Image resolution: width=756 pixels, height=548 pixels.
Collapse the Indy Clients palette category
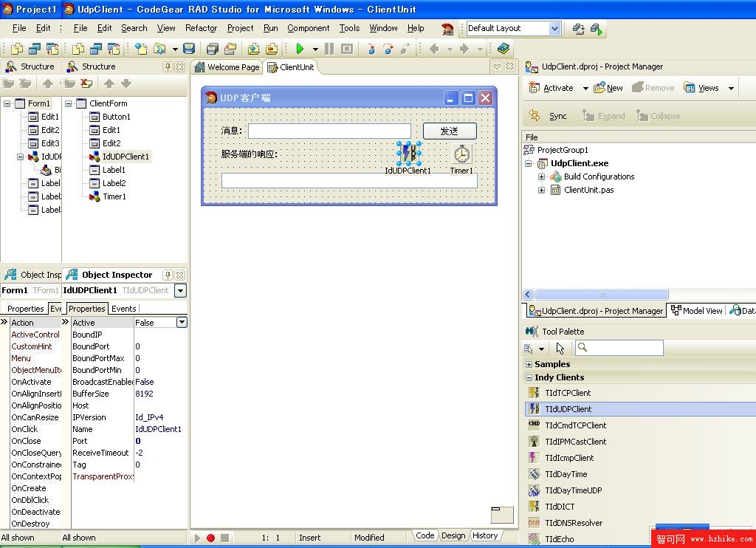(x=529, y=377)
